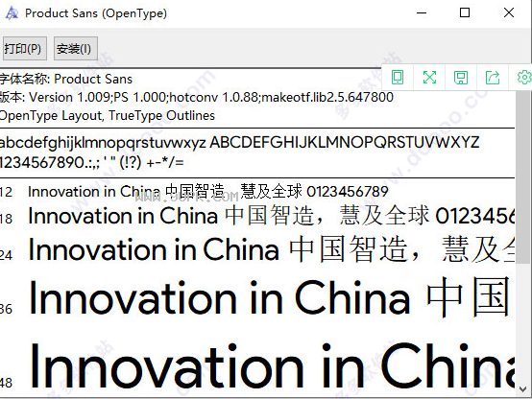Screen dimensions: 532x399
Task: Click the font name line '字体名称: Product Sans'
Action: 66,79
